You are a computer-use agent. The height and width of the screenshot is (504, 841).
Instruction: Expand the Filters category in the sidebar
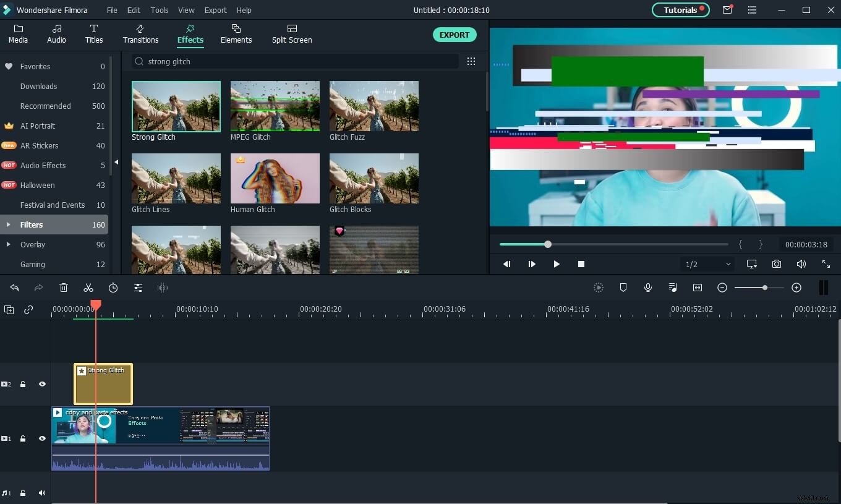(8, 224)
